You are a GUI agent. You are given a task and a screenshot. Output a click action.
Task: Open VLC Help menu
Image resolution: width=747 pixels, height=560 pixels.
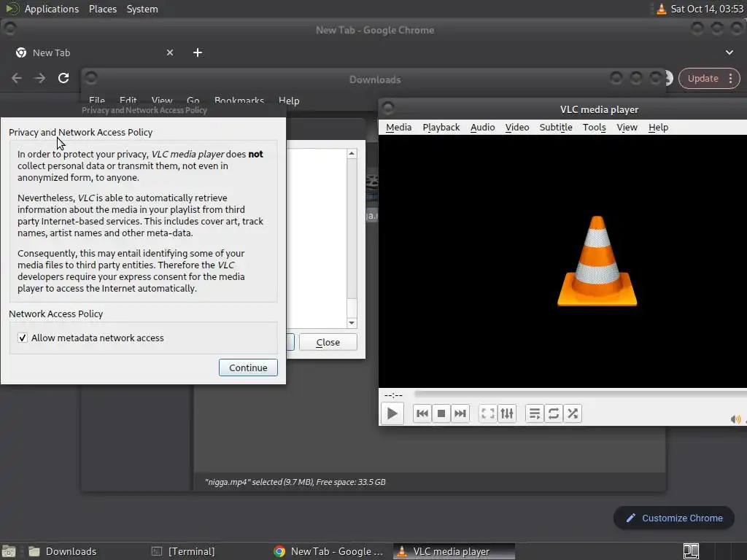tap(659, 127)
